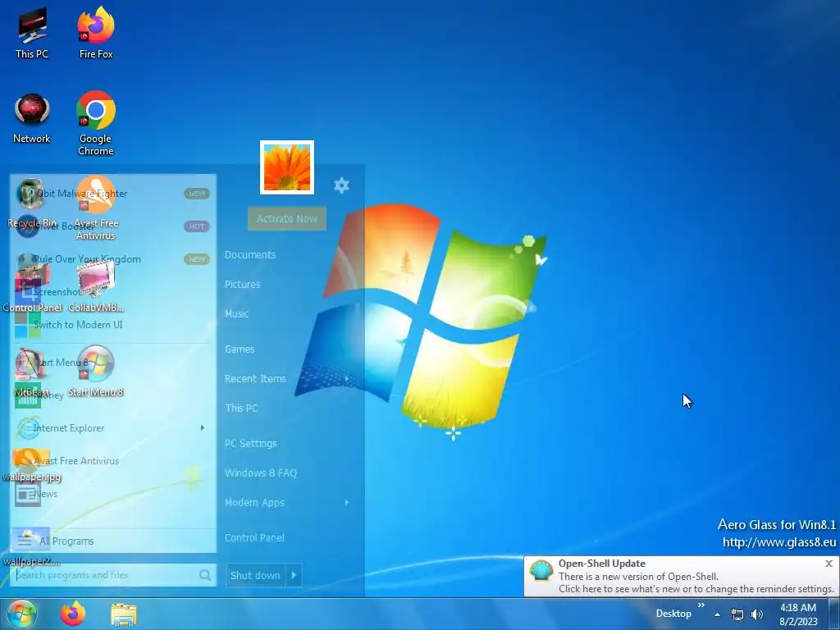Click the volume speaker tray icon
Image resolution: width=840 pixels, height=630 pixels.
[757, 614]
